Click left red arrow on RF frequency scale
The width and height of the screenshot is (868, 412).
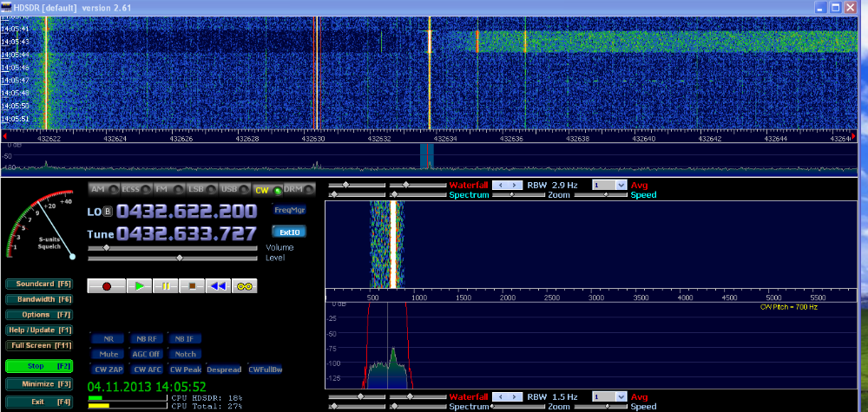(x=5, y=135)
